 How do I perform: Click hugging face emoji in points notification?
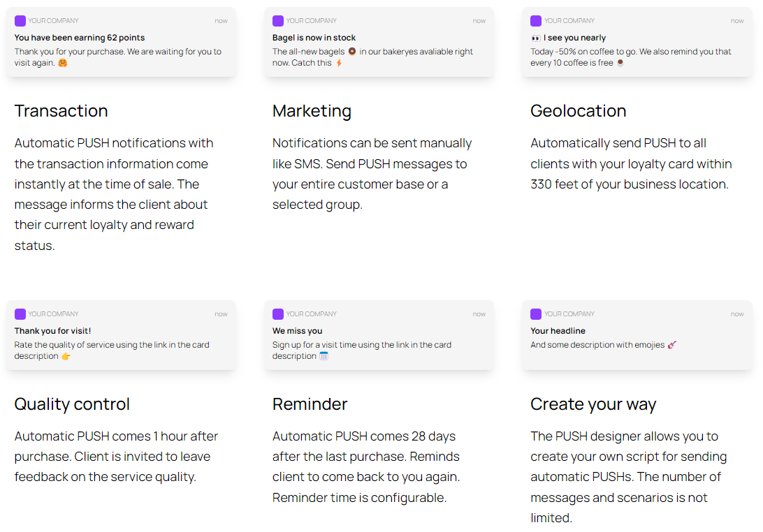[x=63, y=63]
